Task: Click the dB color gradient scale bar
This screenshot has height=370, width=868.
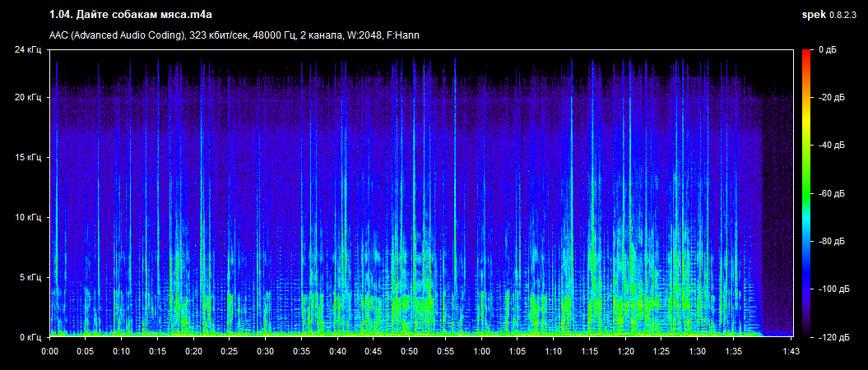Action: coord(805,193)
